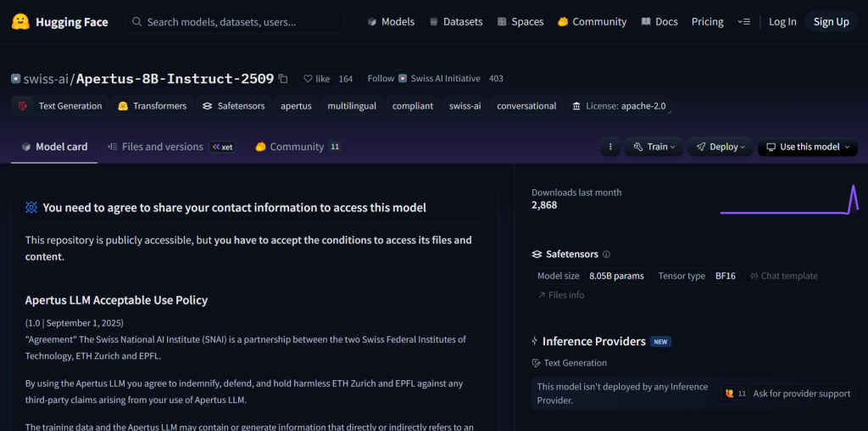Viewport: 868px width, 431px height.
Task: Open the Community tab with 11 discussions
Action: 297,147
